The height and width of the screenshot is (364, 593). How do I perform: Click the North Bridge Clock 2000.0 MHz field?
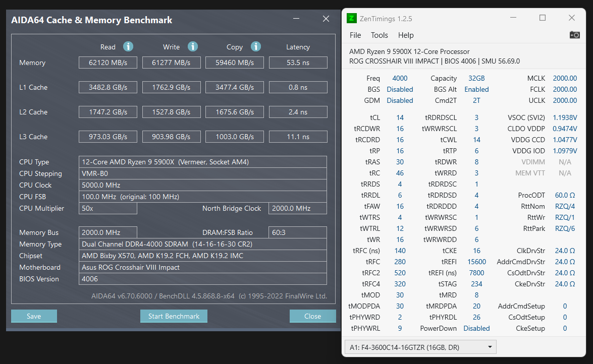298,208
